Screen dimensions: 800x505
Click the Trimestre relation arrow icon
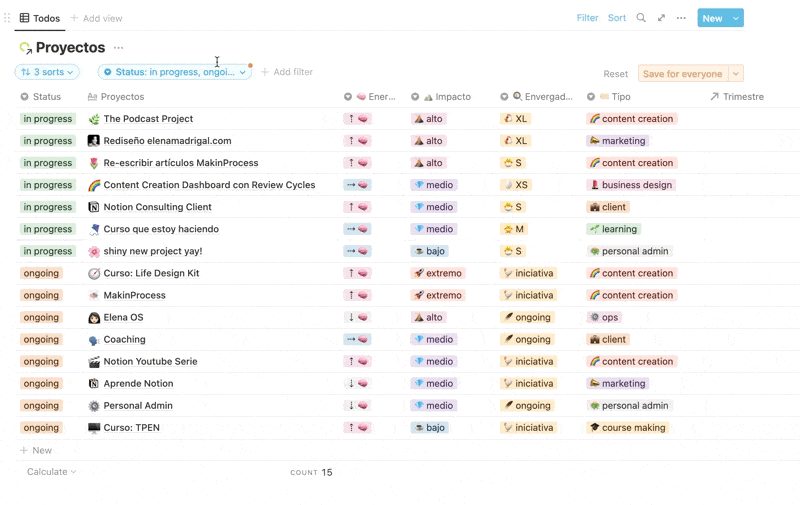(714, 96)
